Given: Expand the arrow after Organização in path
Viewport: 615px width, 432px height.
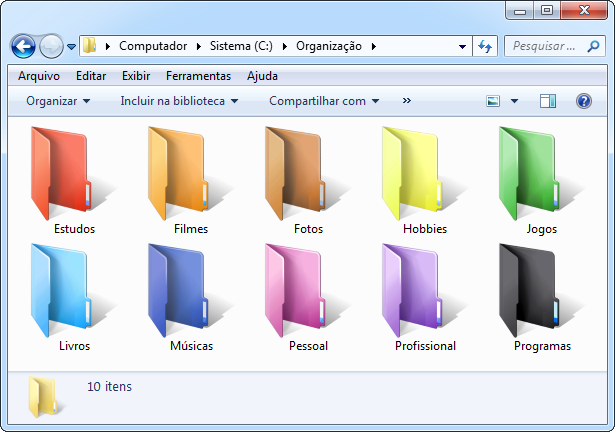Looking at the screenshot, I should pos(374,46).
